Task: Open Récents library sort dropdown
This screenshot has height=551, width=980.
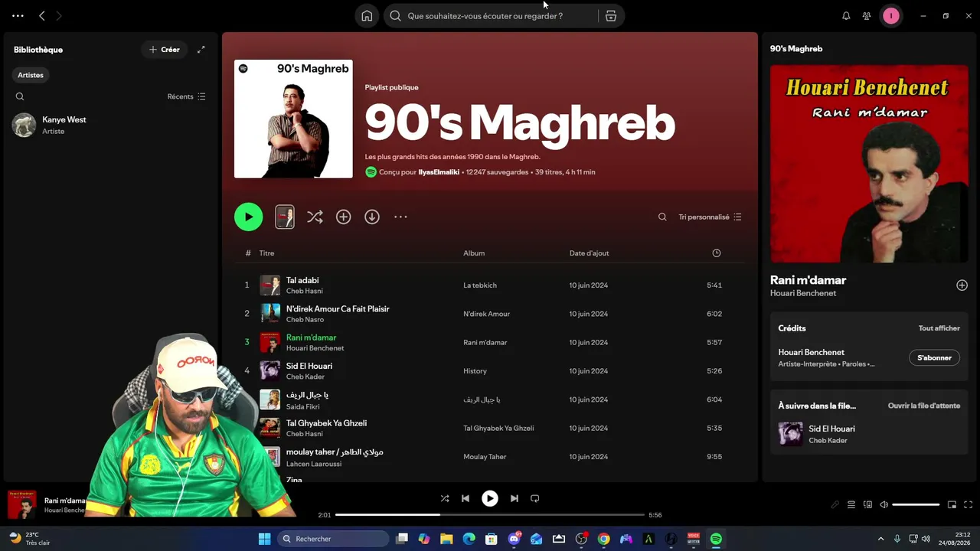Action: [x=187, y=96]
